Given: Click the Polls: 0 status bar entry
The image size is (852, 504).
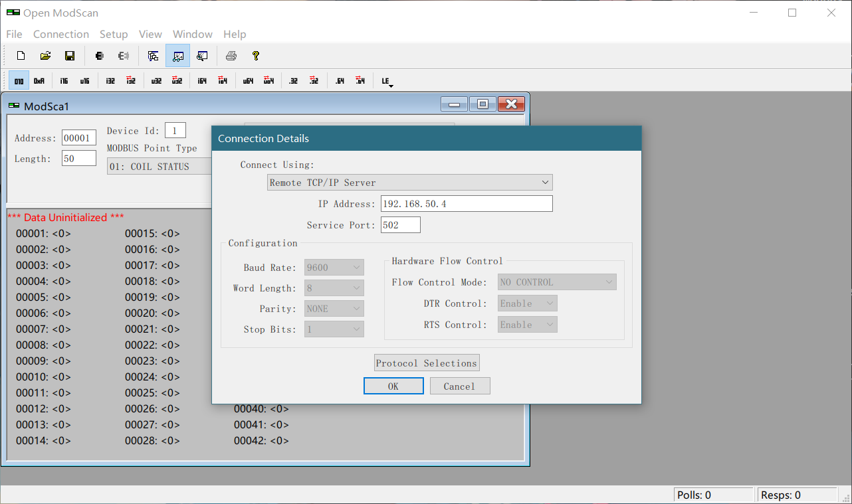Looking at the screenshot, I should (x=714, y=495).
